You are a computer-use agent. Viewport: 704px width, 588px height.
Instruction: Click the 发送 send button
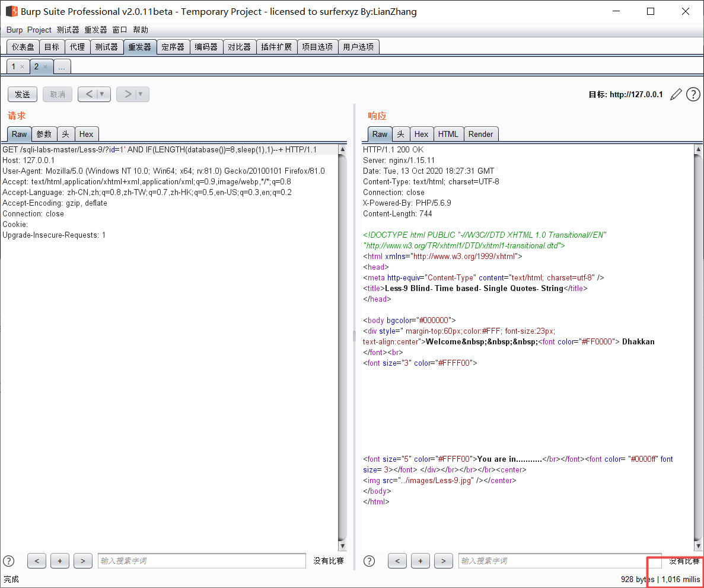point(23,94)
